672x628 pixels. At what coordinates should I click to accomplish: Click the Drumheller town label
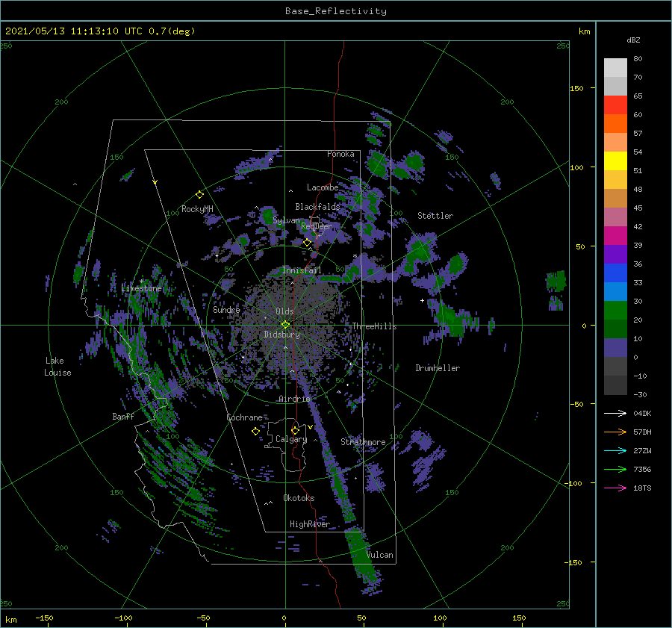pos(438,368)
